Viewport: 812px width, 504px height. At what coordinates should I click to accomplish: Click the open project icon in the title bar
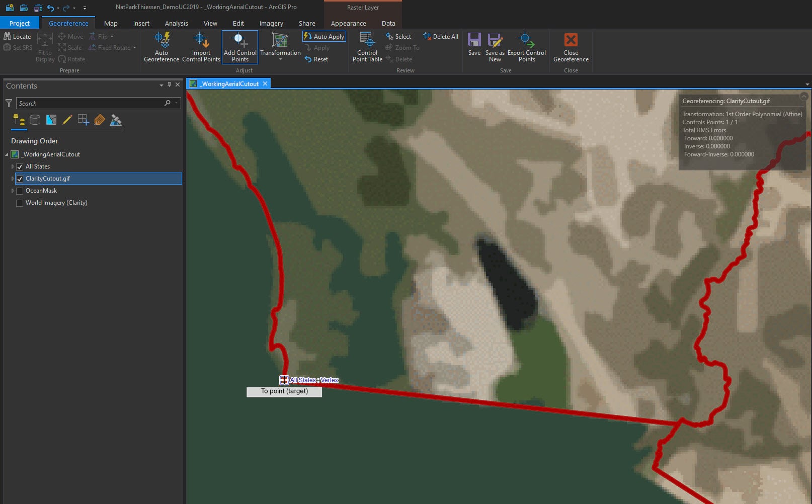click(x=24, y=8)
